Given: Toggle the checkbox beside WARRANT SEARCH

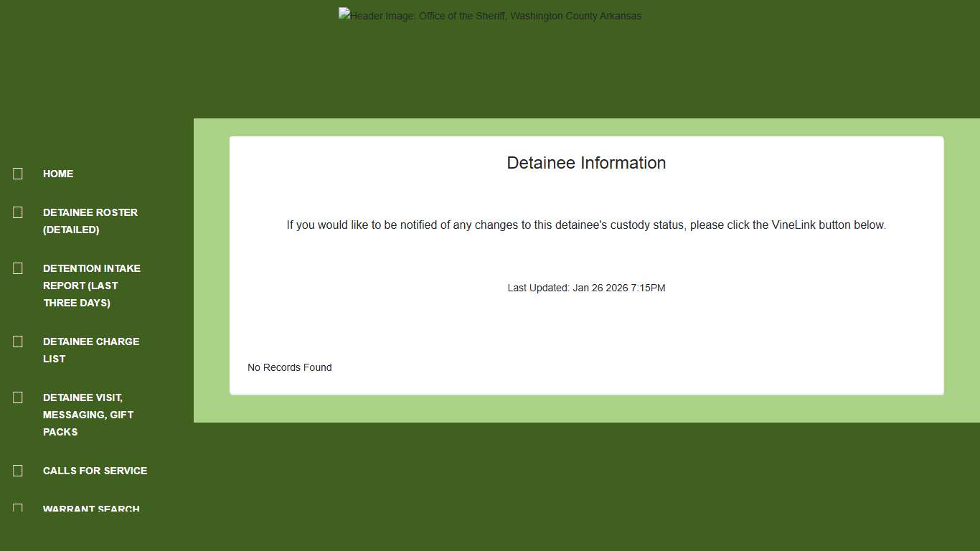Looking at the screenshot, I should click(x=17, y=508).
